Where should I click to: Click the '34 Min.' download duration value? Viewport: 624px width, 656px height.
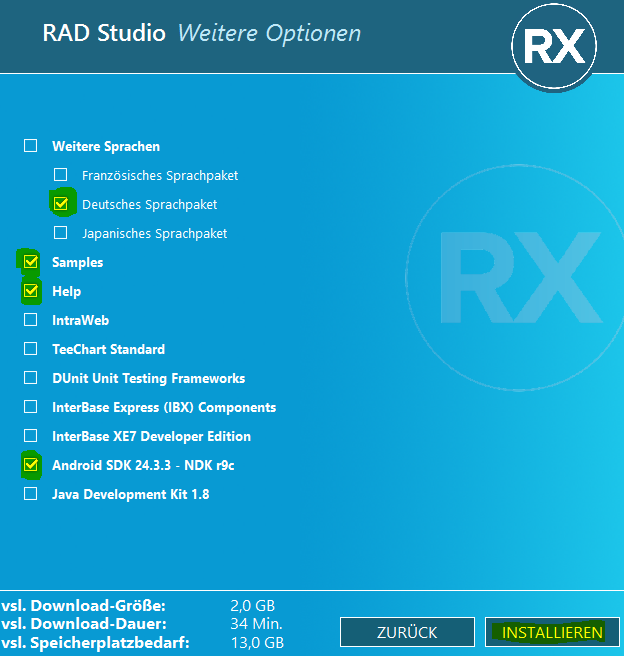tap(256, 624)
